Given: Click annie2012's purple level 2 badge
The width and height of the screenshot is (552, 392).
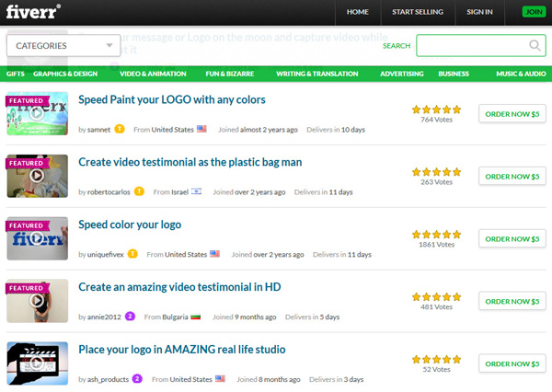Looking at the screenshot, I should (130, 317).
